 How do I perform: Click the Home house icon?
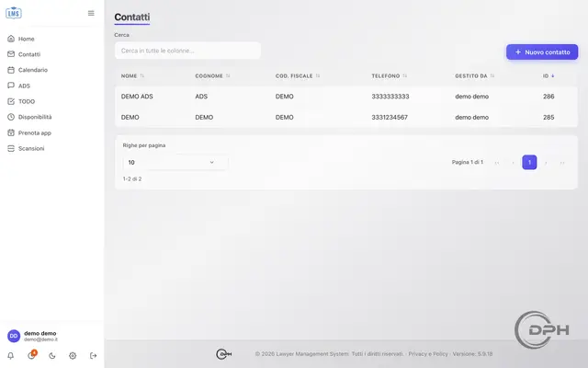point(11,39)
